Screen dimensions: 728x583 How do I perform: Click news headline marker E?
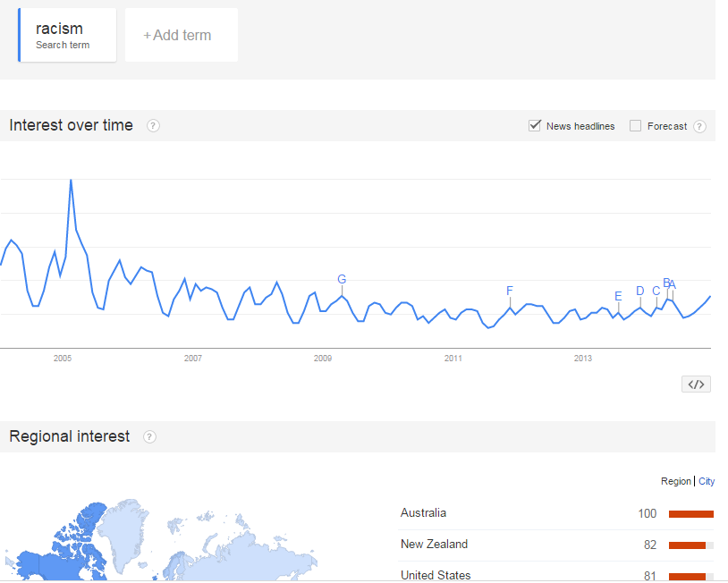point(618,297)
